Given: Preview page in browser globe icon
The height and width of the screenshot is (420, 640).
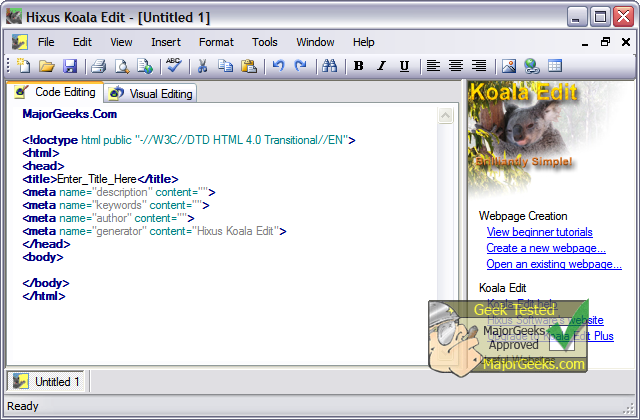Looking at the screenshot, I should (x=145, y=66).
